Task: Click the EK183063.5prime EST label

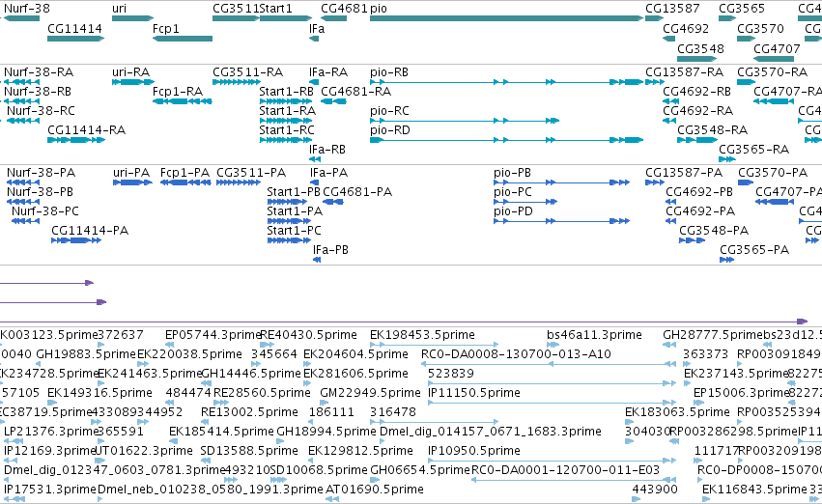Action: pos(677,412)
